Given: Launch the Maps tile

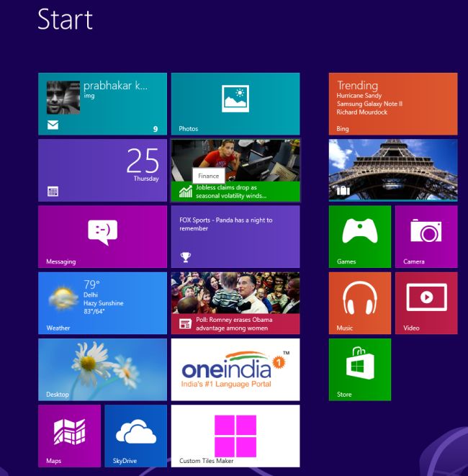Looking at the screenshot, I should point(70,436).
